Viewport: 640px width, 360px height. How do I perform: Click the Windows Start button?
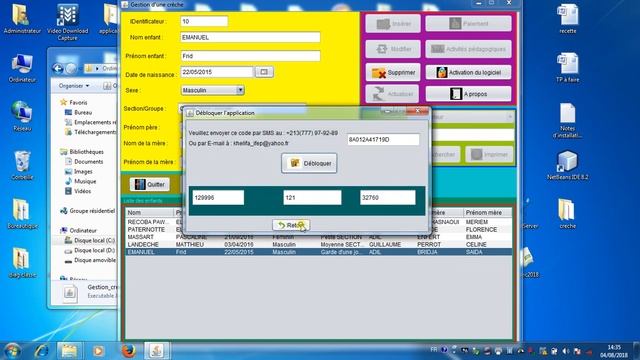(x=12, y=351)
